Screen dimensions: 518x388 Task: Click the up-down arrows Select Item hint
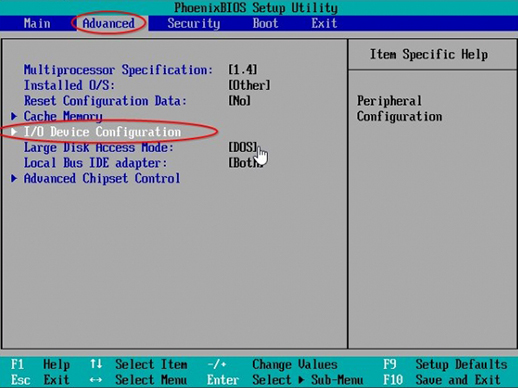[x=138, y=364]
